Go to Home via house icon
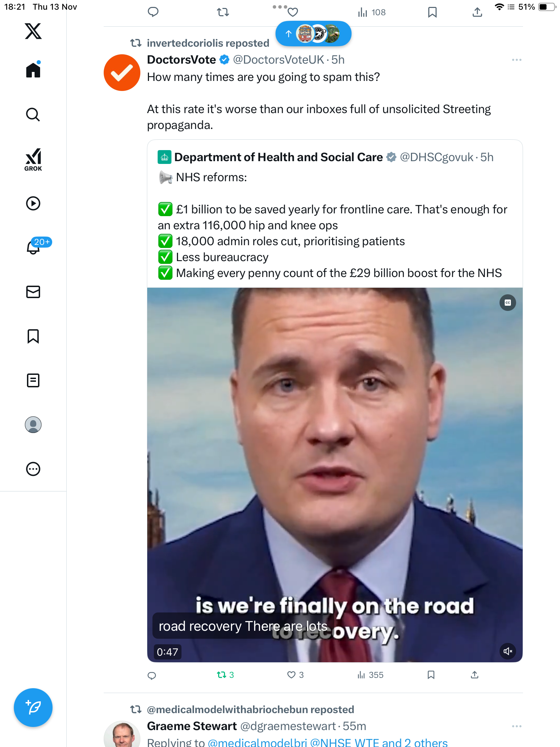560x747 pixels. (x=33, y=70)
